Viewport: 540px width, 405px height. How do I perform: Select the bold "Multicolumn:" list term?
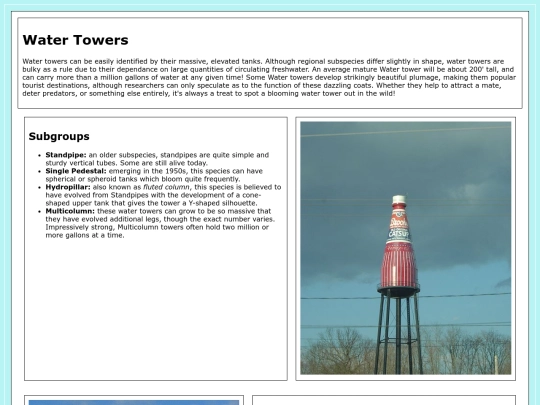70,211
